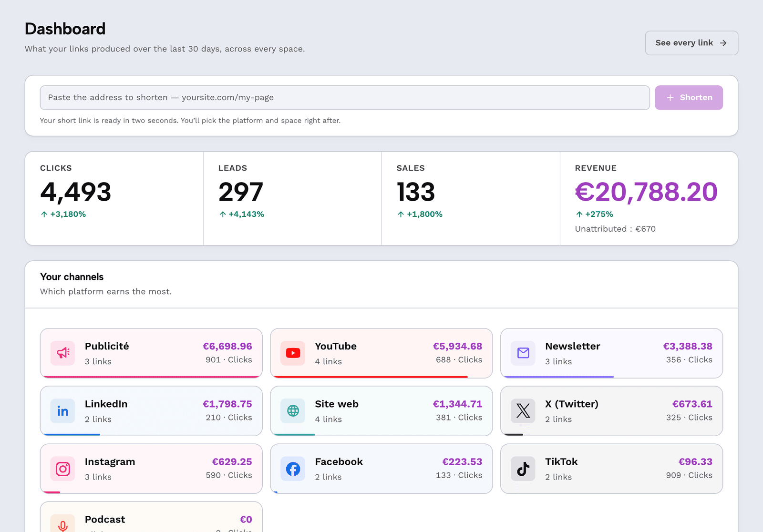763x532 pixels.
Task: Click the Newsletter channel name
Action: click(573, 346)
